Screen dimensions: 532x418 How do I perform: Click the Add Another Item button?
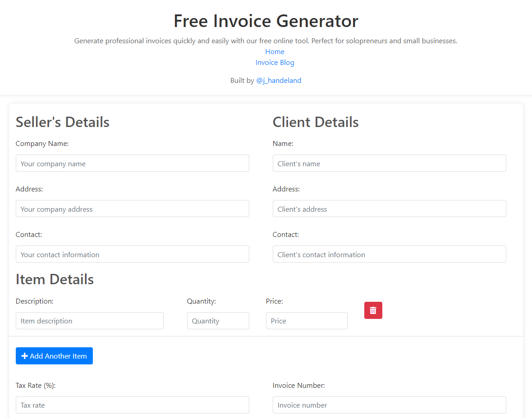(x=54, y=356)
